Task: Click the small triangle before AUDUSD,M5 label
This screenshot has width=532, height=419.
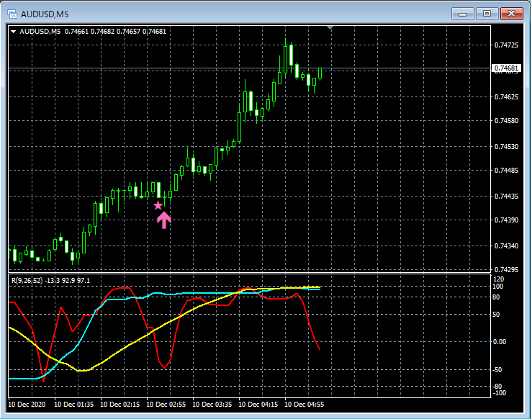Action: coord(13,31)
